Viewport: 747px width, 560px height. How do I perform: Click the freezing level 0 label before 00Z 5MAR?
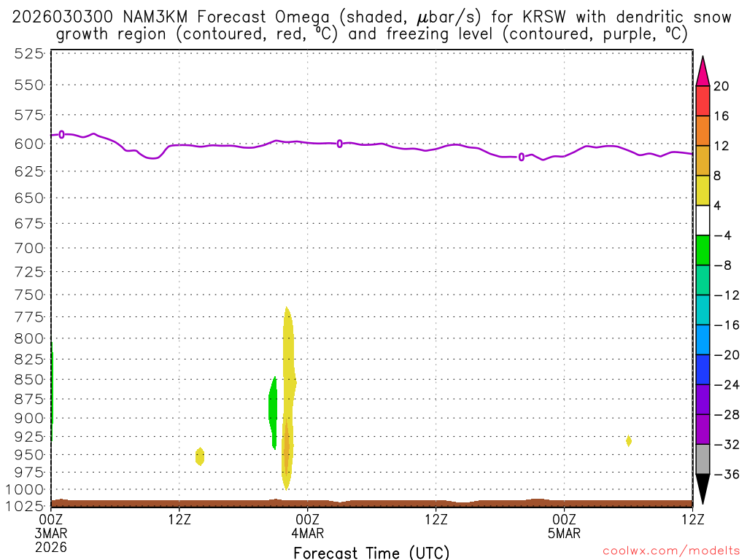tap(522, 157)
